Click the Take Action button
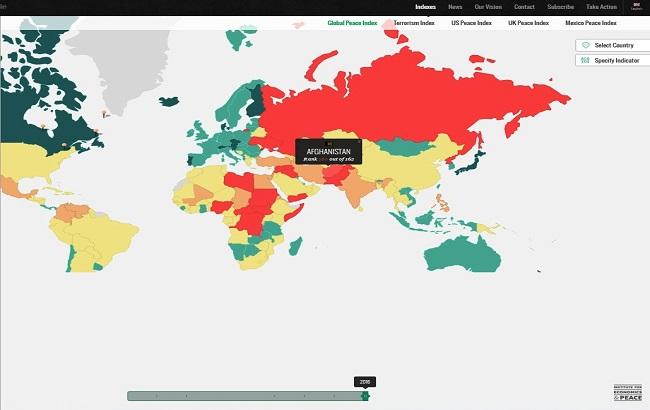The image size is (650, 410). tap(600, 7)
